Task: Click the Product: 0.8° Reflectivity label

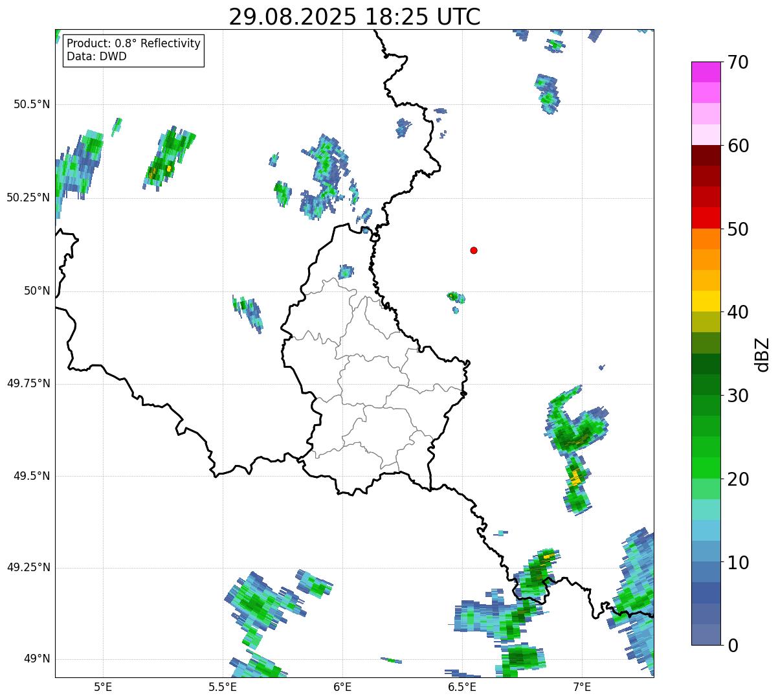Action: point(134,43)
